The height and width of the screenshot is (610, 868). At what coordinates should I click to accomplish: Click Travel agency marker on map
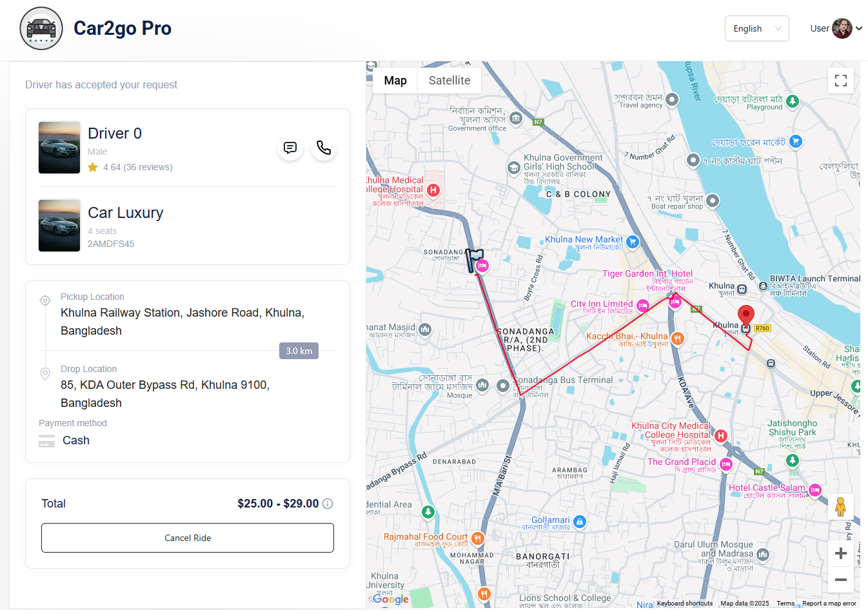(672, 99)
